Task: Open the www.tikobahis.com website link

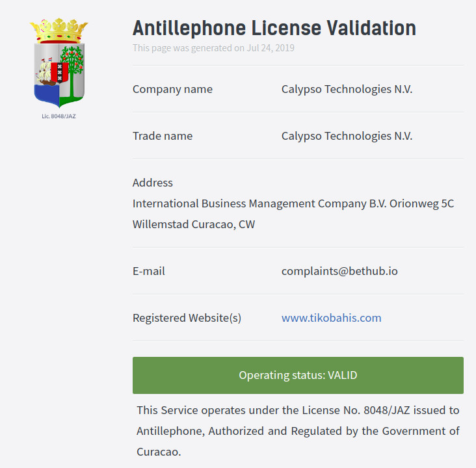Action: [331, 318]
